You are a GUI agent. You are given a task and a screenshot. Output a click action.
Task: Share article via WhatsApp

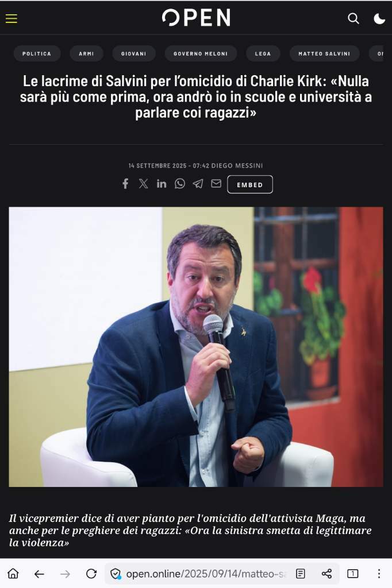(x=180, y=183)
